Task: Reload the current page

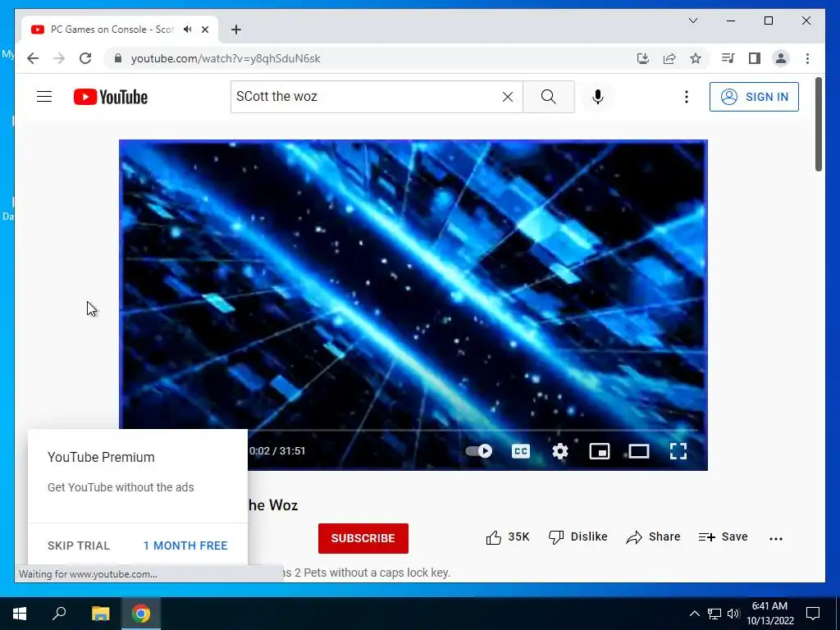Action: pos(85,58)
